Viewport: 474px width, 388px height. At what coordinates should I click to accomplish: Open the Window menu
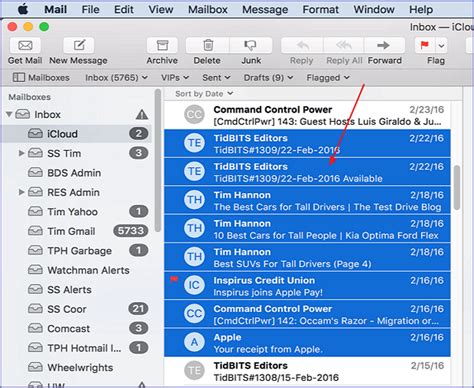click(x=374, y=9)
